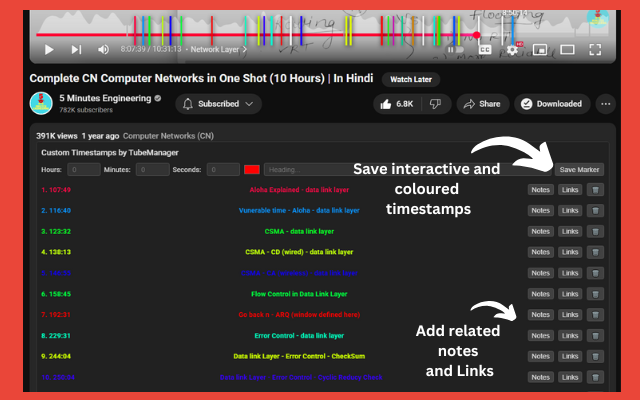
Task: Jump to timestamp 116:40 Vunerable time
Action: click(56, 211)
